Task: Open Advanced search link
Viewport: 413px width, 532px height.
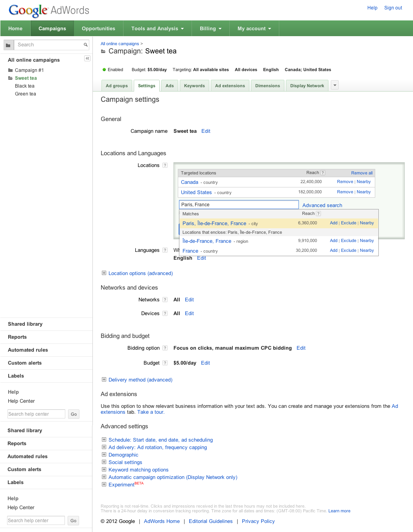Action: coord(322,205)
